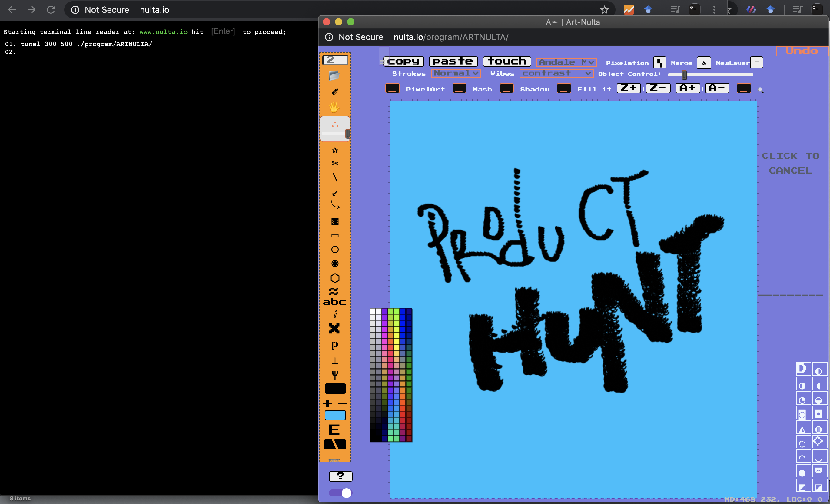The height and width of the screenshot is (504, 830).
Task: Expand the Strokes Normal dropdown
Action: [x=456, y=73]
